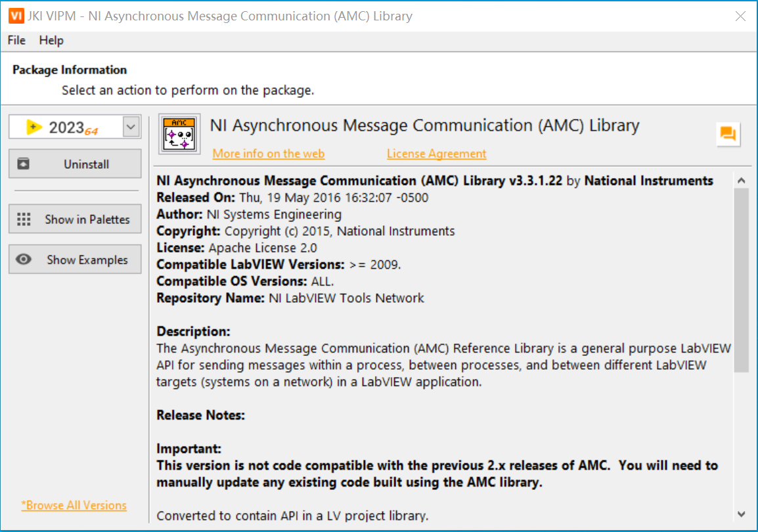Click the scrollbar up arrow

click(741, 179)
